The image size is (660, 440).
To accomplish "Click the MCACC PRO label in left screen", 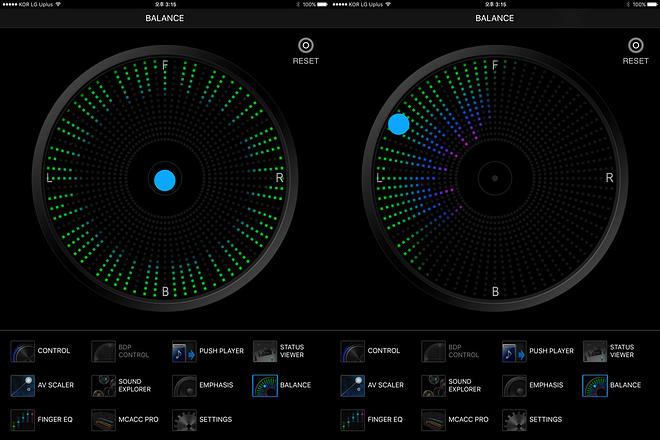I will [x=138, y=419].
